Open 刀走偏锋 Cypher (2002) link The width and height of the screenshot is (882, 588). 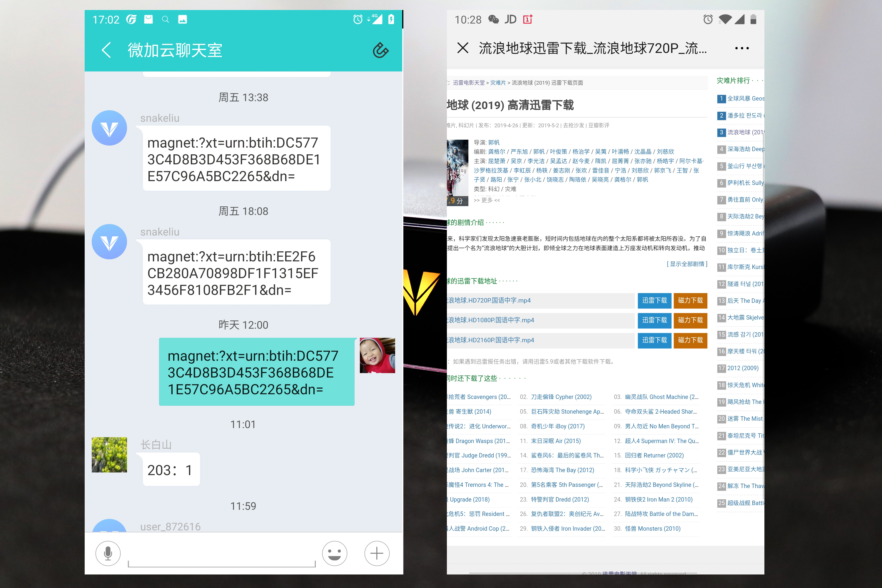(x=561, y=397)
